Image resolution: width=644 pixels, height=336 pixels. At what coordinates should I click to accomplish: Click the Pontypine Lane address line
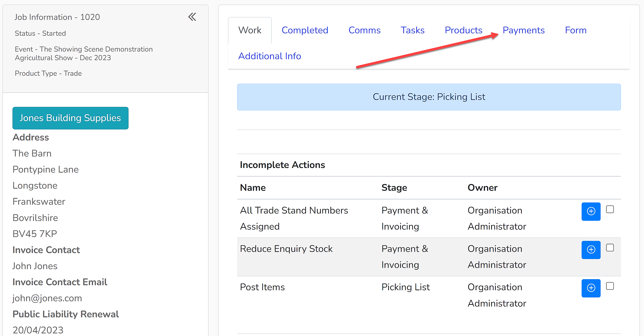click(46, 169)
